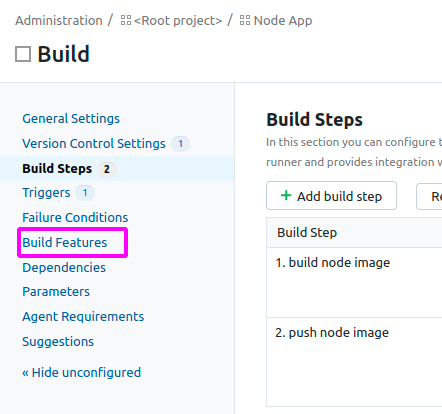Open the <Root project> breadcrumb

coord(178,21)
